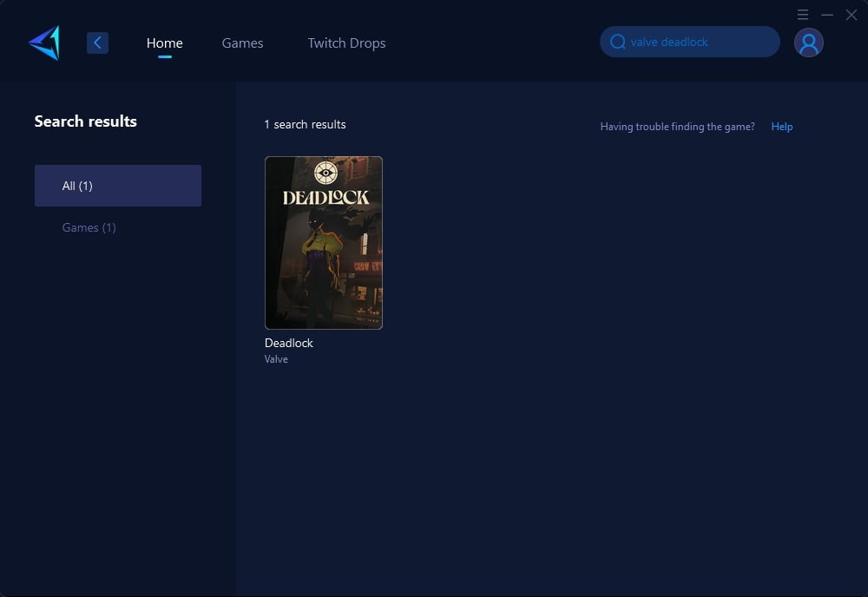
Task: Open the user profile avatar
Action: click(809, 43)
